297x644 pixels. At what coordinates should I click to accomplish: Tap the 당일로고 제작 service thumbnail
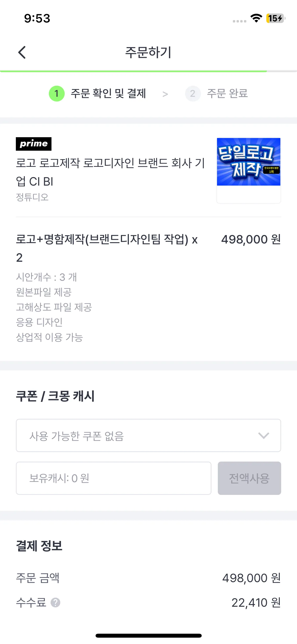[x=248, y=162]
